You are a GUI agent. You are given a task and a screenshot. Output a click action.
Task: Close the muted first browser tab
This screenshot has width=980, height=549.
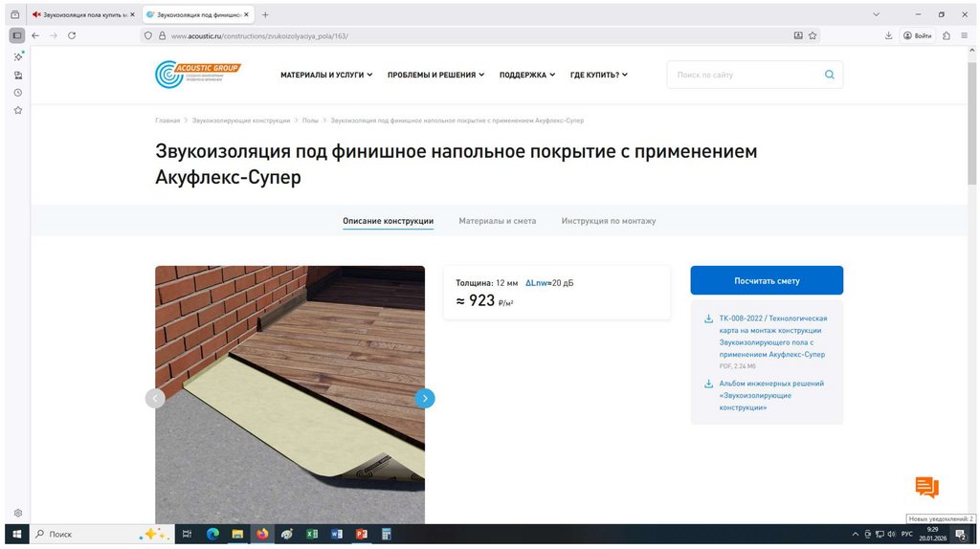point(132,14)
